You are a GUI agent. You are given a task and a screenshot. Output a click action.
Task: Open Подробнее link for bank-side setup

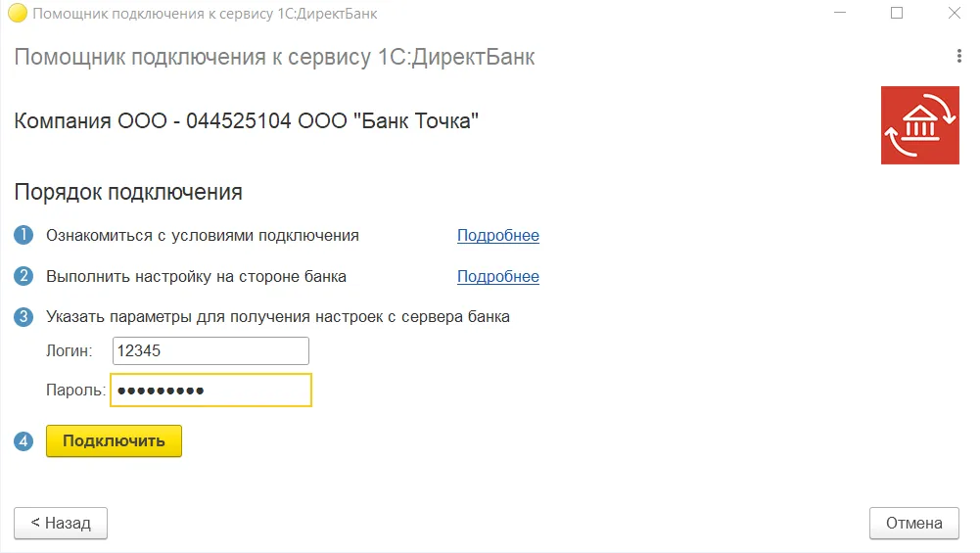pyautogui.click(x=497, y=277)
